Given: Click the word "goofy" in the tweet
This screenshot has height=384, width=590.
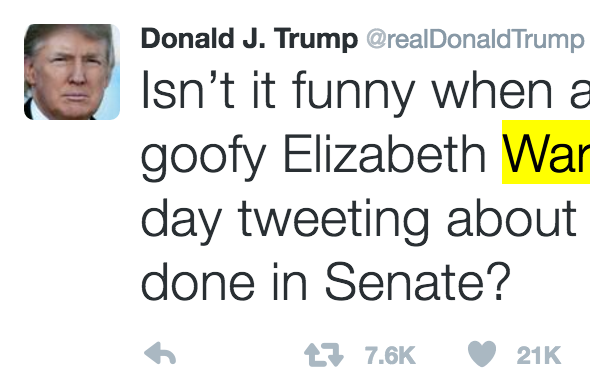Looking at the screenshot, I should [x=203, y=156].
